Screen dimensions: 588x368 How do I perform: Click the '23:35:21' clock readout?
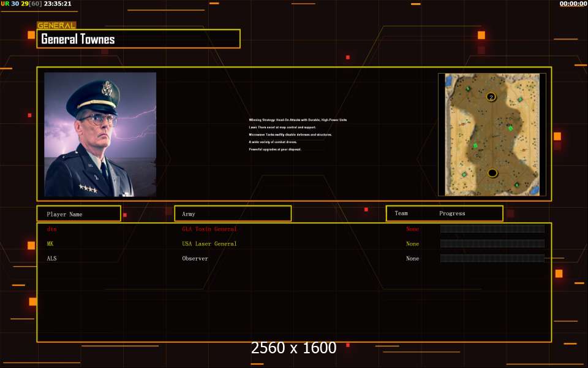[58, 4]
